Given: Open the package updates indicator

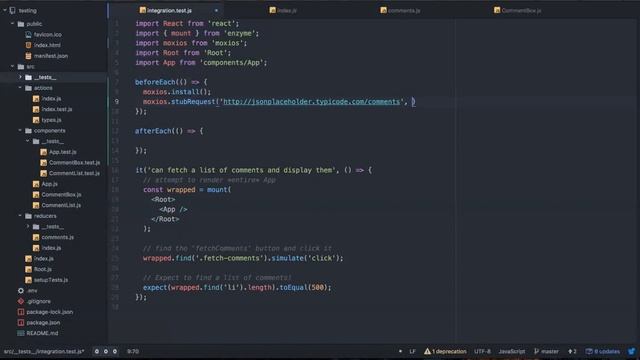Looking at the screenshot, I should (x=603, y=351).
